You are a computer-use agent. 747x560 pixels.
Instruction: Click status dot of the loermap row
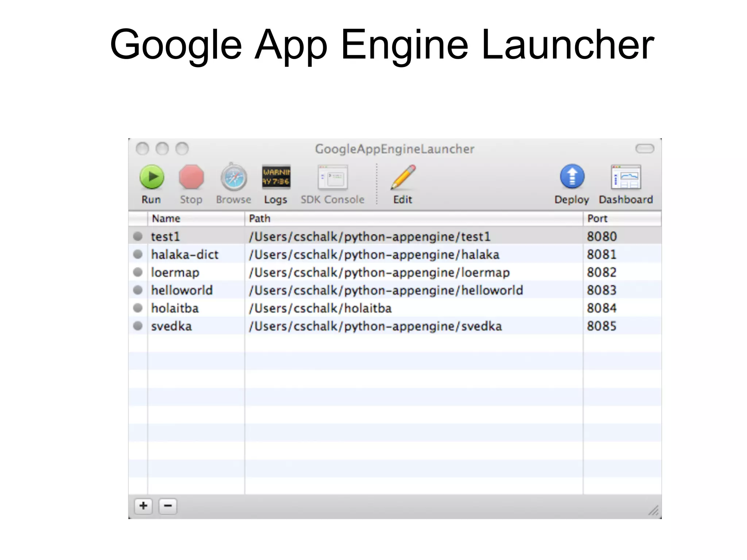(138, 272)
